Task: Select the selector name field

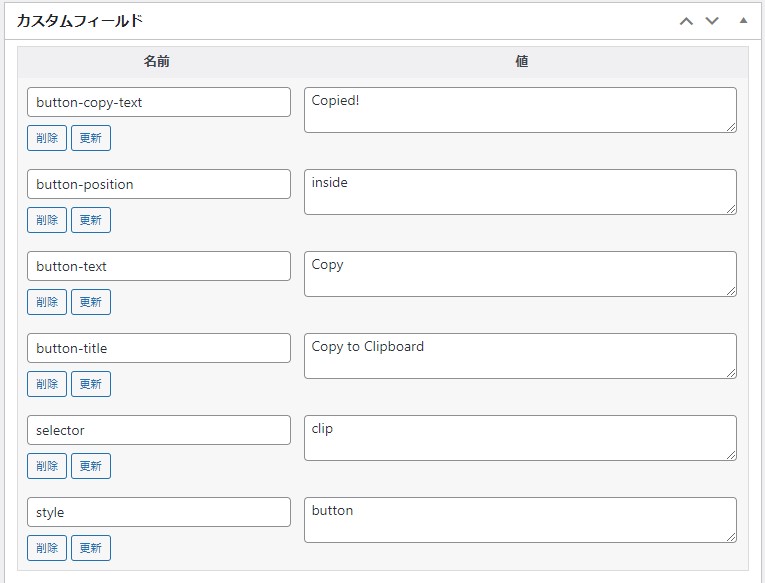Action: tap(159, 430)
